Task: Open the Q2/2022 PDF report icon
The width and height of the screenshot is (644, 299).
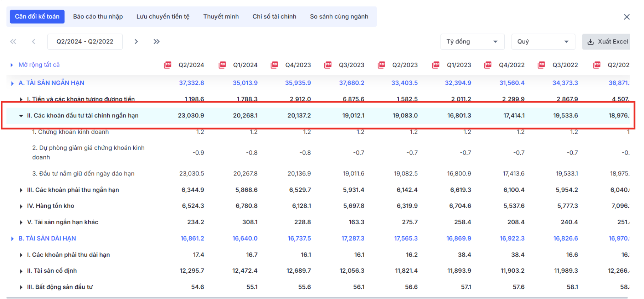Action: click(x=597, y=65)
